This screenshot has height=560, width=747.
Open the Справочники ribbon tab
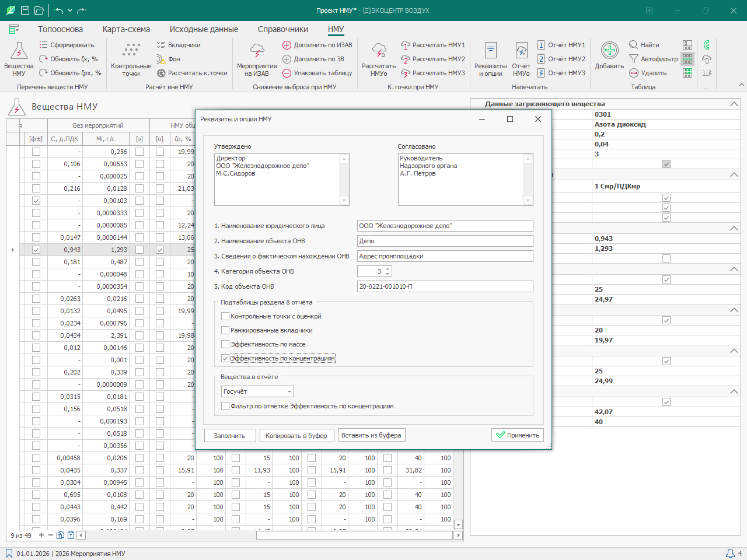282,29
